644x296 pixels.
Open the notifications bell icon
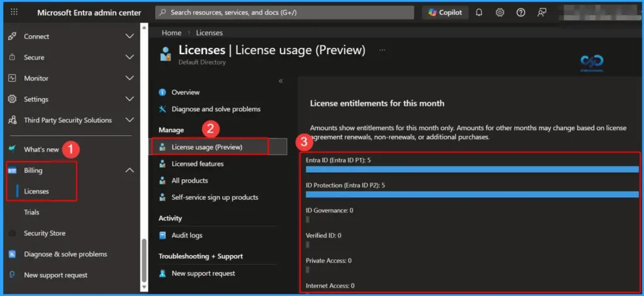coord(479,13)
